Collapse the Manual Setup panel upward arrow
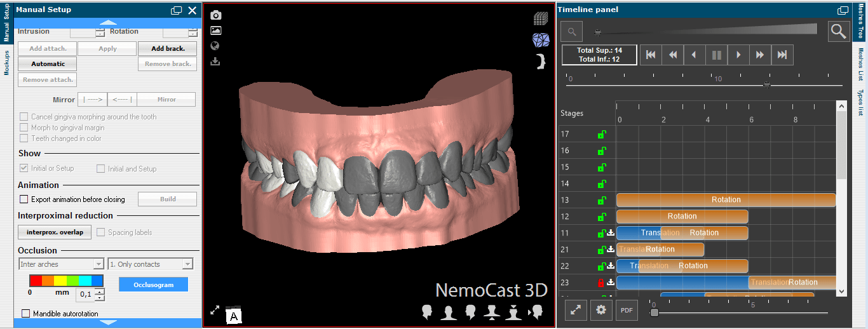868x329 pixels. 108,22
